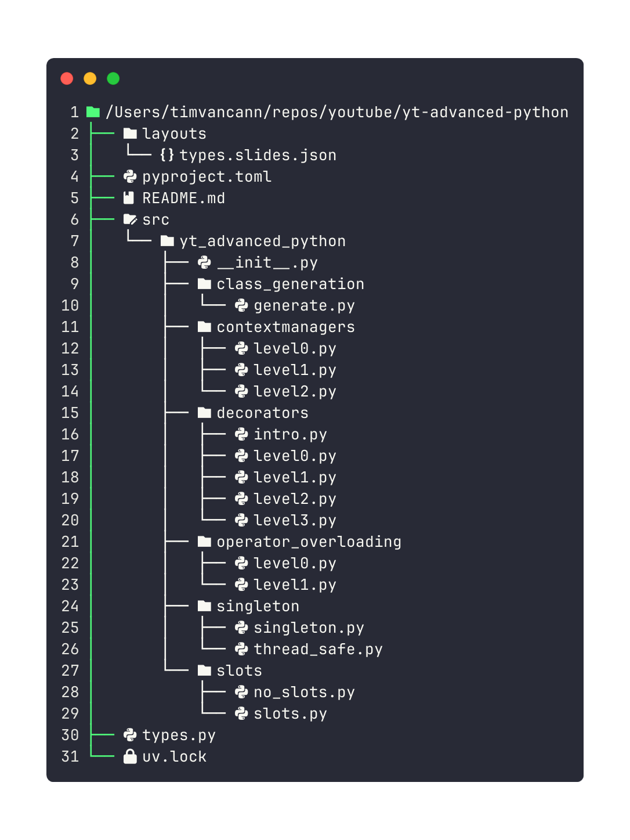The width and height of the screenshot is (630, 840).
Task: Click the green root folder icon
Action: [93, 112]
